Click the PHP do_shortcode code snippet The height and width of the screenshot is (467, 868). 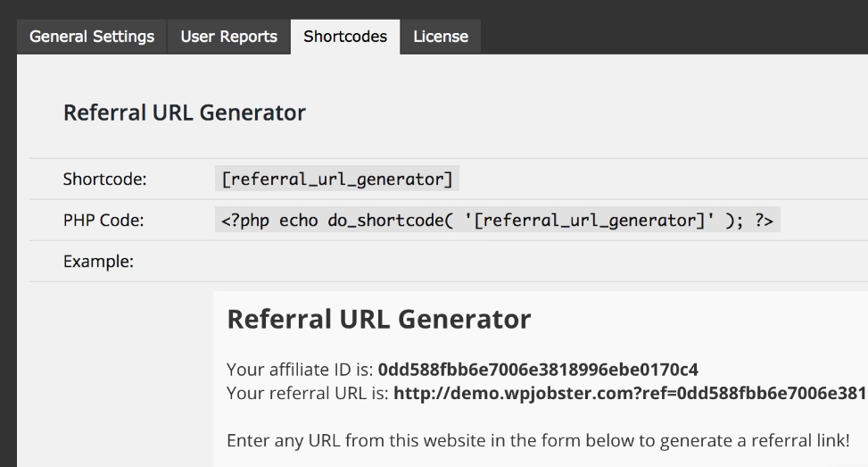point(497,221)
